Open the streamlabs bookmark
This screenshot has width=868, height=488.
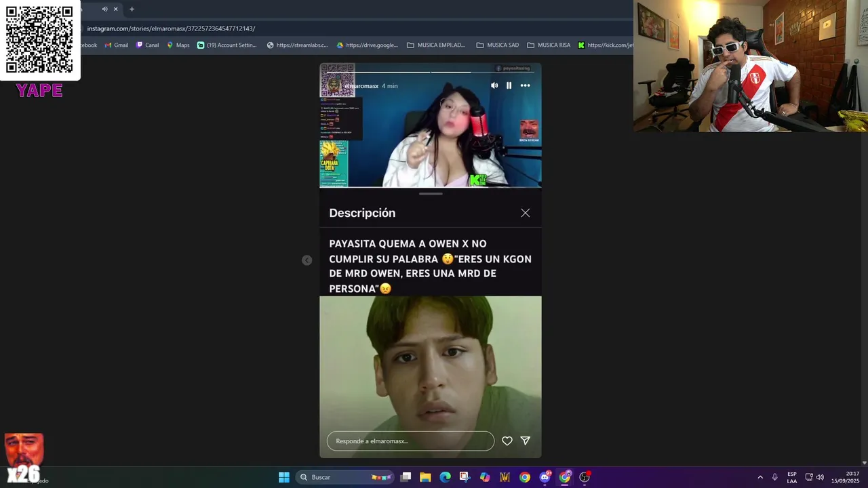pos(297,45)
